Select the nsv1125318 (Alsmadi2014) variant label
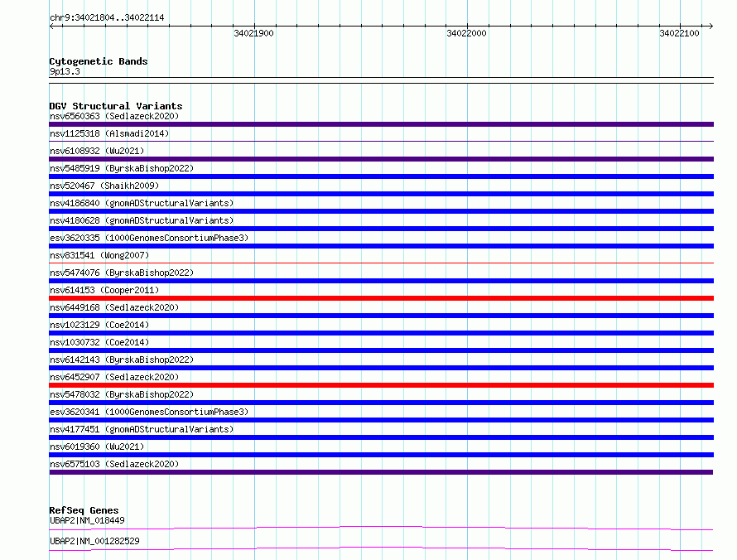Screen dimensions: 737x560 (x=109, y=133)
